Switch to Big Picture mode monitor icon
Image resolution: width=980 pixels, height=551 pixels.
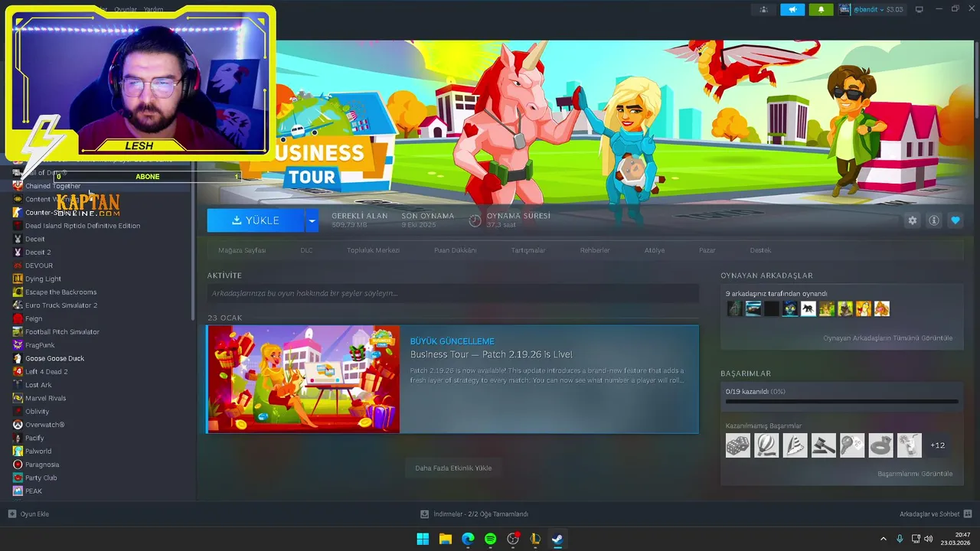[x=920, y=9]
